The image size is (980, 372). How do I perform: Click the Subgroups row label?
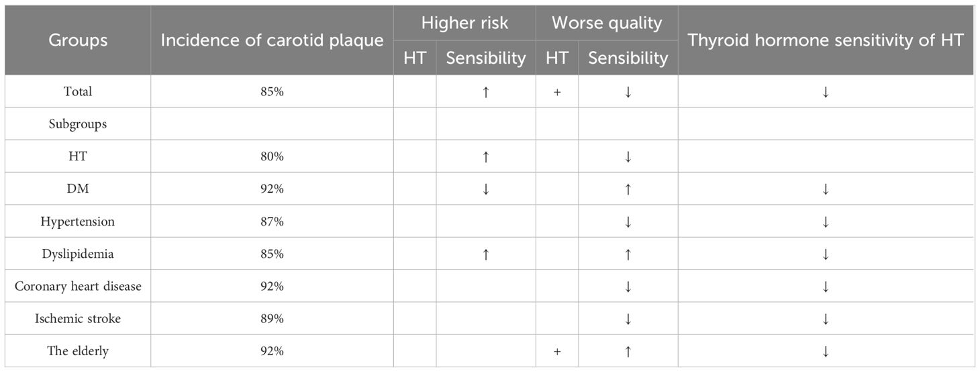coord(78,124)
